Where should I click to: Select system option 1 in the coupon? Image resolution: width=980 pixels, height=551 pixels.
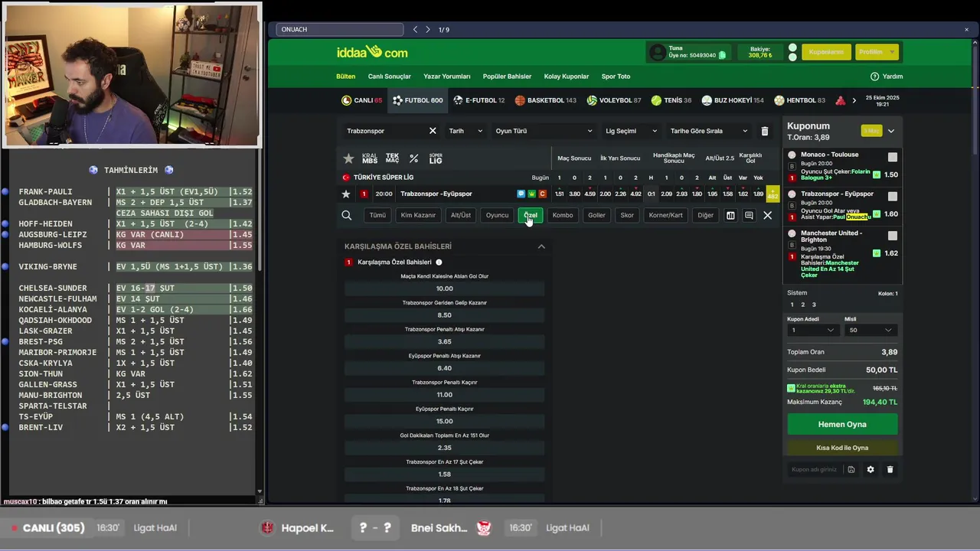(x=792, y=305)
